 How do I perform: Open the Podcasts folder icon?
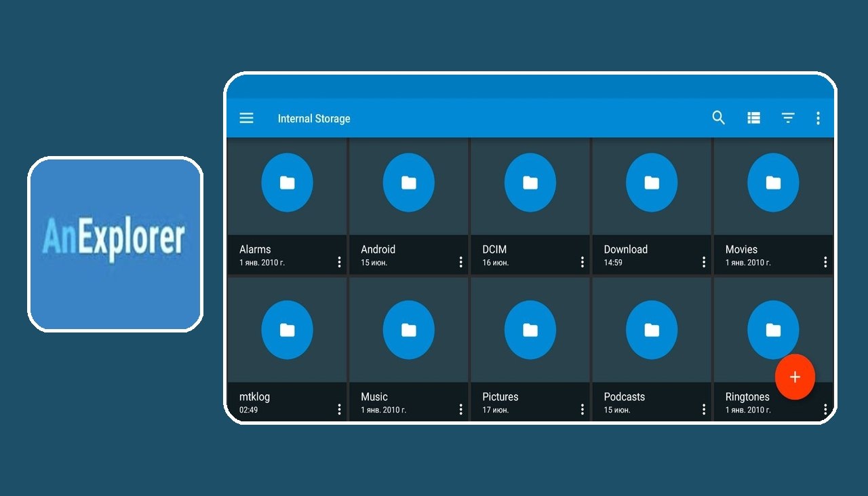[652, 330]
